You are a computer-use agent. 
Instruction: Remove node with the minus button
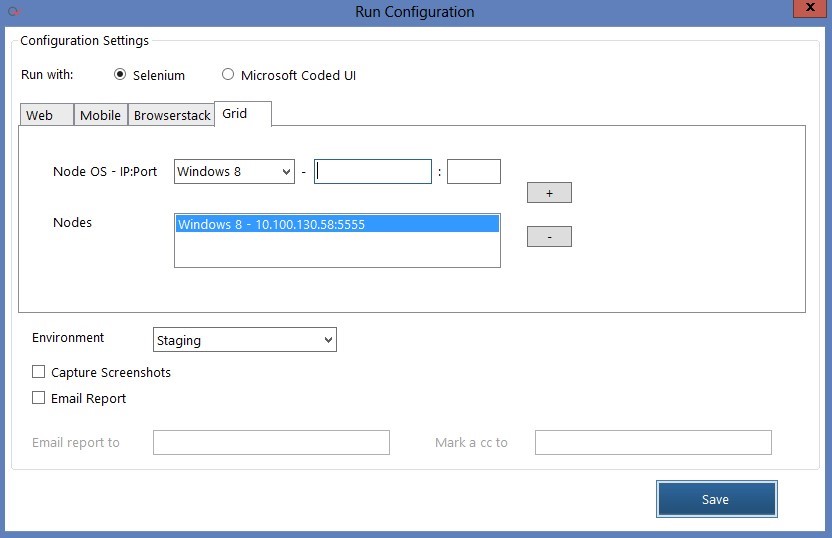click(549, 237)
